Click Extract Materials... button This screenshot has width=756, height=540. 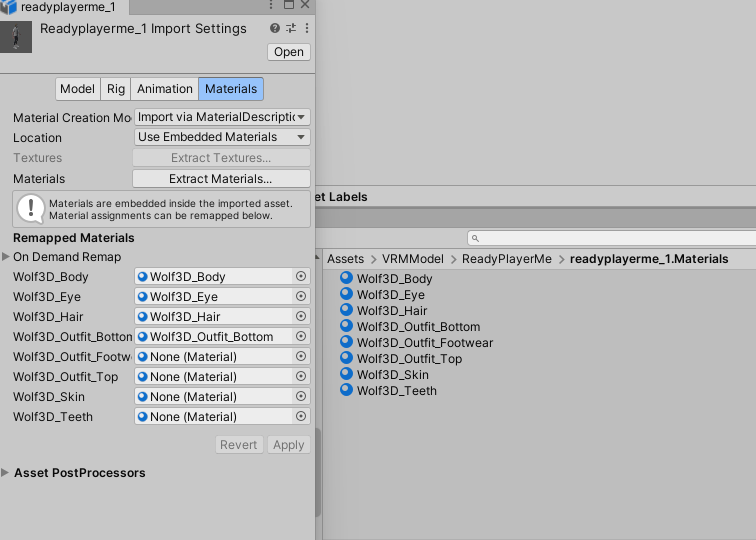click(221, 179)
